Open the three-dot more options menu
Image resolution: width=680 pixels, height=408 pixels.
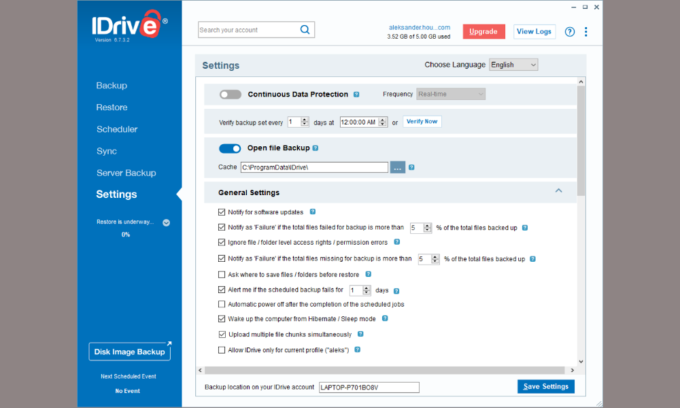586,32
